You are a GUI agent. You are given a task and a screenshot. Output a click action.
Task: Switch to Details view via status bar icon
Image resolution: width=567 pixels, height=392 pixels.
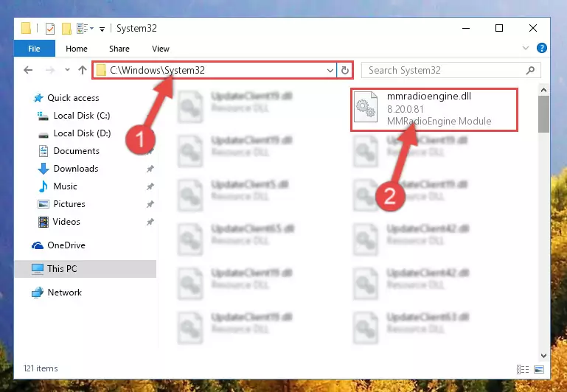click(523, 369)
